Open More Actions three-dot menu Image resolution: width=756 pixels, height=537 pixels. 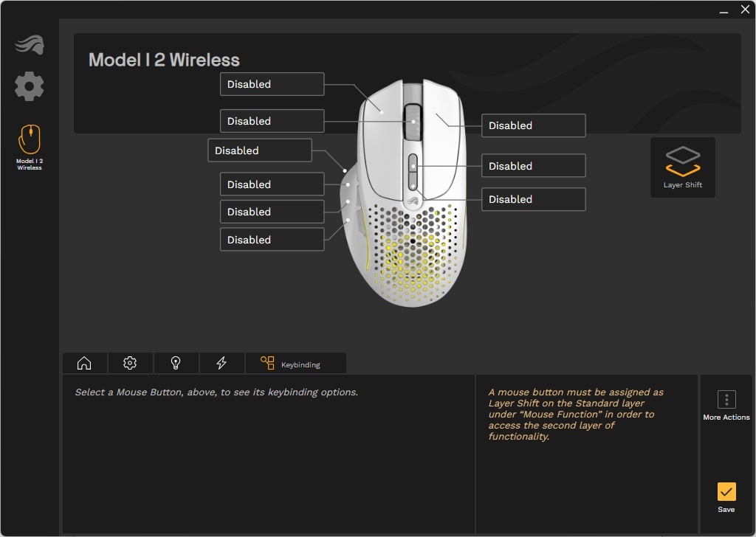[x=726, y=400]
